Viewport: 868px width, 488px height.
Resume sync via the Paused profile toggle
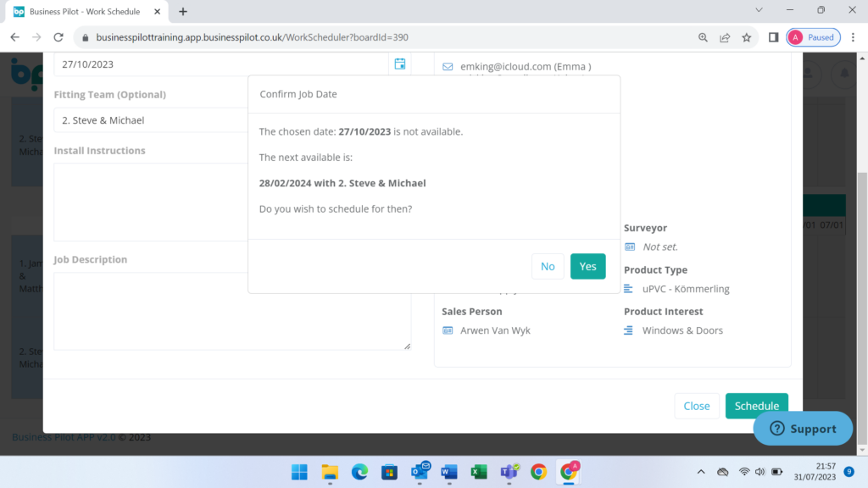click(x=813, y=37)
